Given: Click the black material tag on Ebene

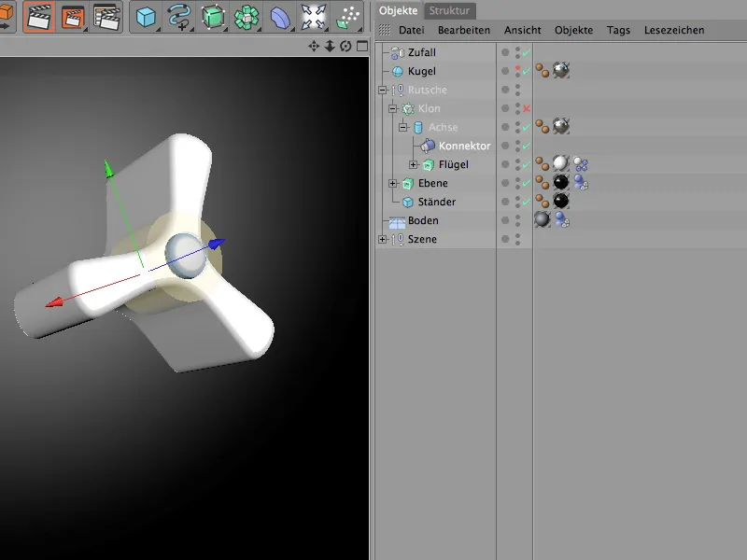Looking at the screenshot, I should tap(560, 183).
